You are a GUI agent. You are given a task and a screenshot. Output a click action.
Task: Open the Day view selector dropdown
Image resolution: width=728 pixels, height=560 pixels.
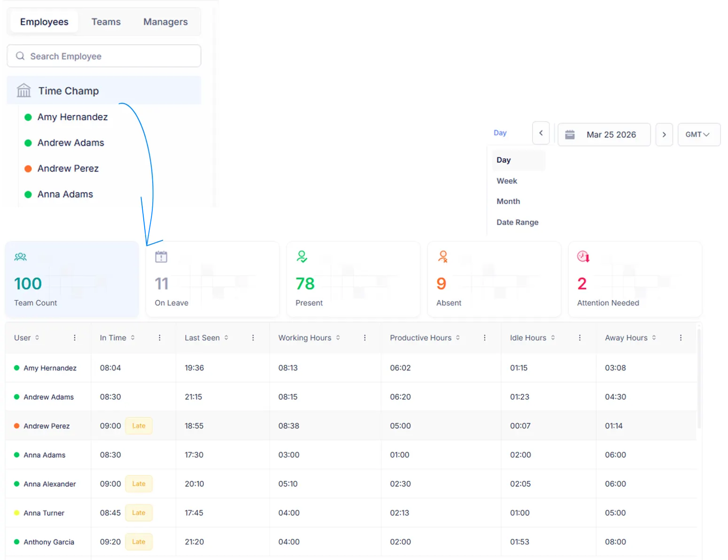pyautogui.click(x=501, y=133)
